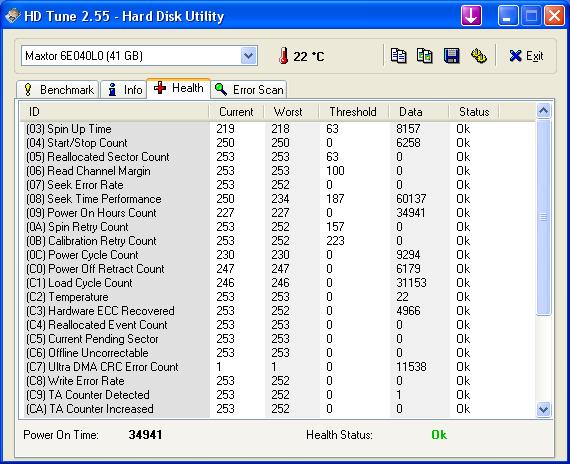Select the (C7) Ultra DMA CRC Error Count row
This screenshot has width=570, height=464.
click(x=278, y=367)
